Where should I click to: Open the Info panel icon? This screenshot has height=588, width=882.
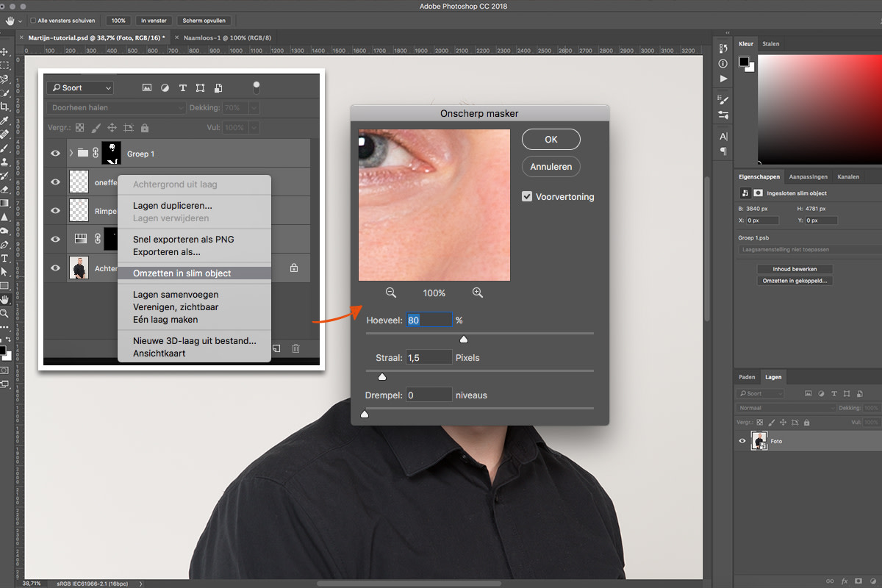723,64
